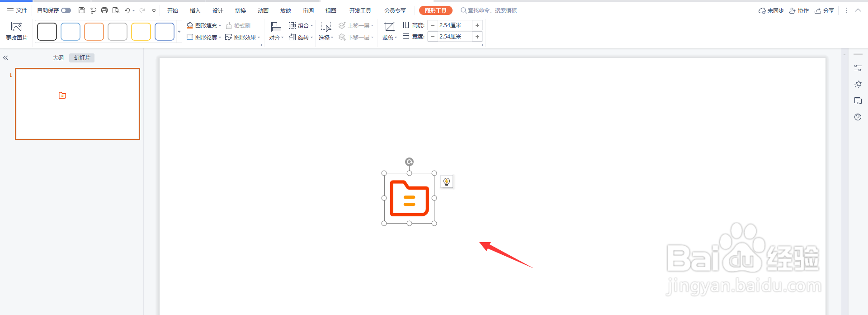Apply the black outline shape style
Image resolution: width=868 pixels, height=315 pixels.
[x=47, y=32]
